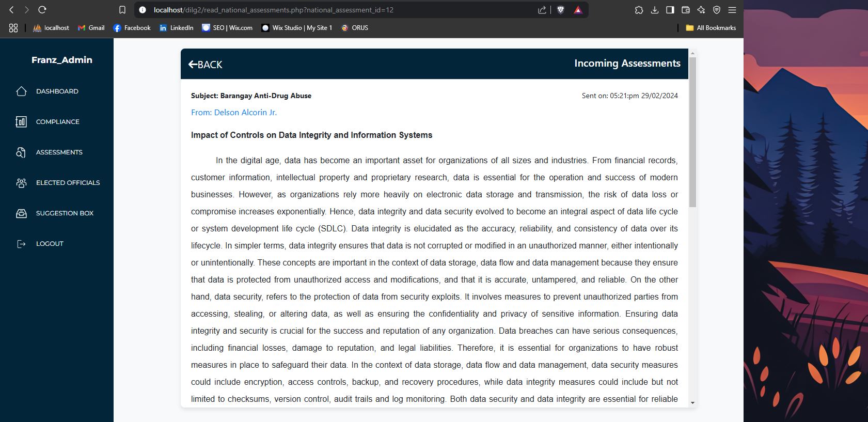Click the Assessments magnifier icon
The width and height of the screenshot is (868, 422).
point(21,152)
